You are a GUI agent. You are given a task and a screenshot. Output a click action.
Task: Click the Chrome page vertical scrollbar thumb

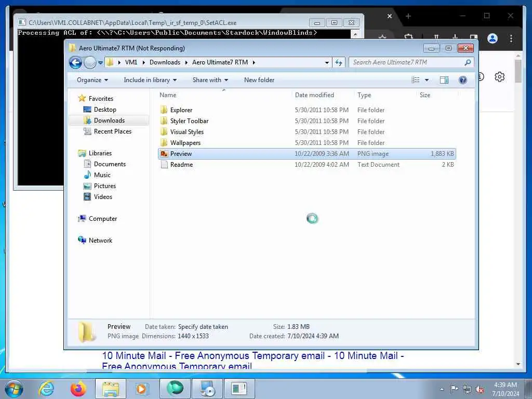518,71
